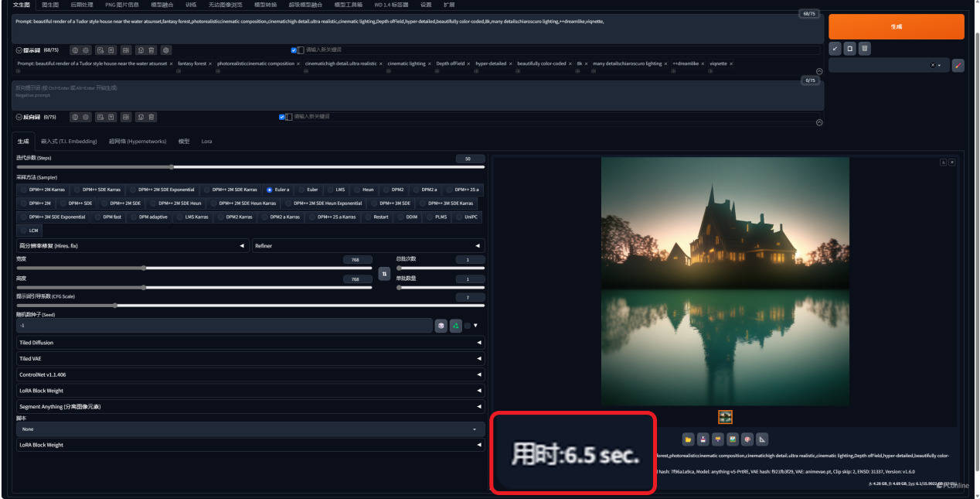Open the Lora sub-tab
The width and height of the screenshot is (980, 499).
coord(206,142)
